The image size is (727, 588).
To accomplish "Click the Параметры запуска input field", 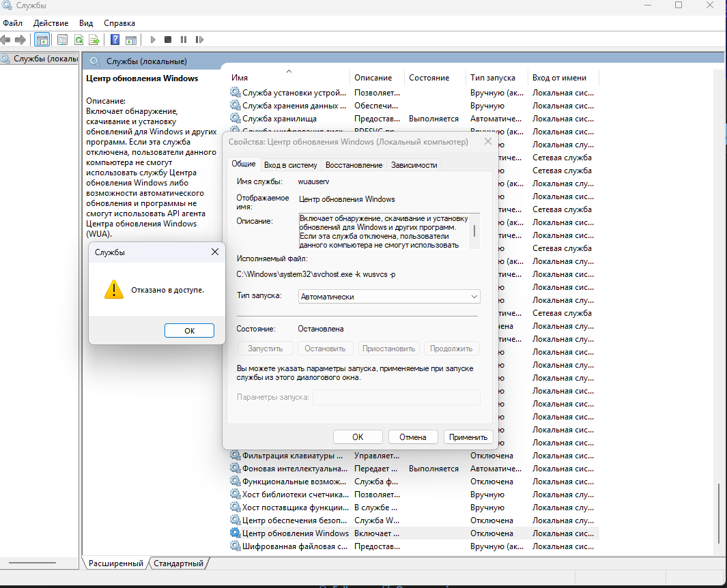I will point(397,397).
